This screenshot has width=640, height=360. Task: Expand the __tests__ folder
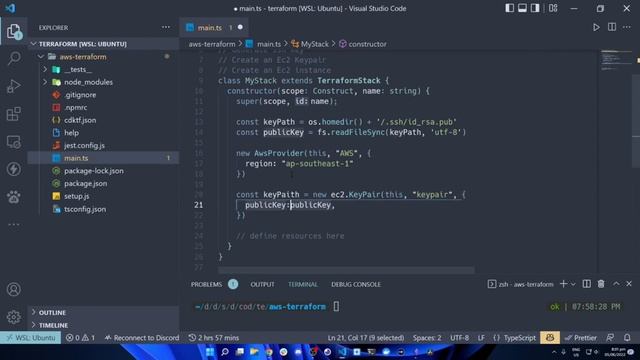tap(104, 69)
